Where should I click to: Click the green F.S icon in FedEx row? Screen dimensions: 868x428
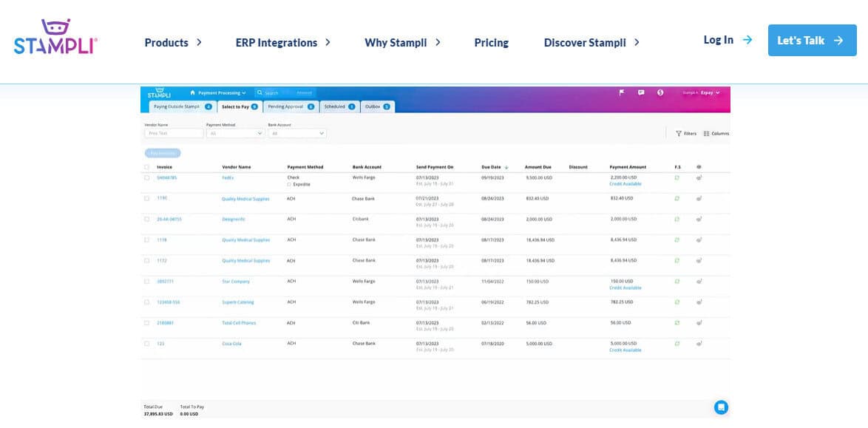click(x=677, y=177)
